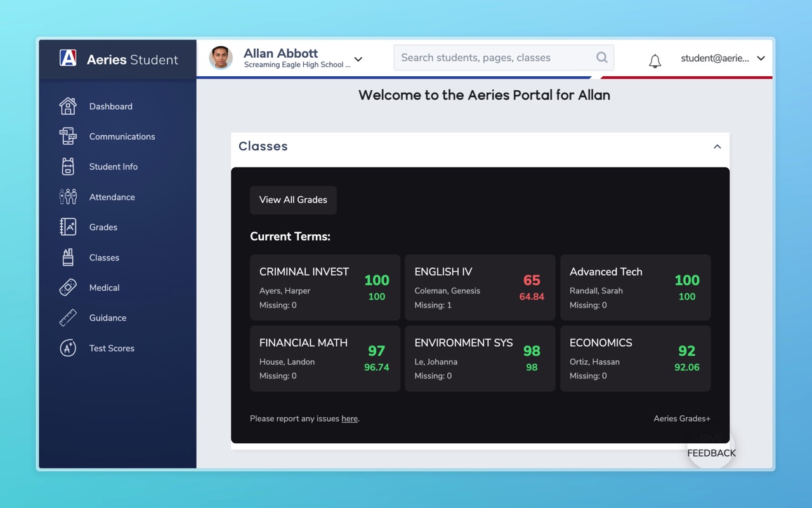
Task: Click the Student Info backpack icon
Action: click(x=68, y=166)
